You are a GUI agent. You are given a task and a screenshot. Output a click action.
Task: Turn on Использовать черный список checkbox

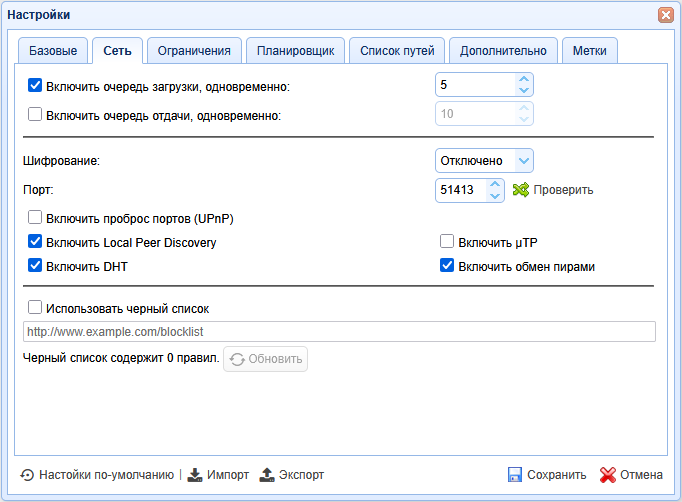pyautogui.click(x=35, y=308)
